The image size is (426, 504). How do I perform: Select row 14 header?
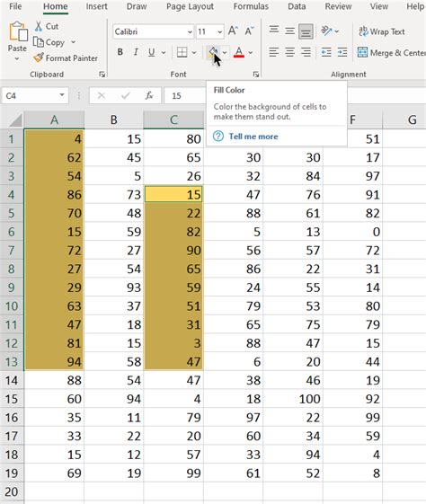pyautogui.click(x=12, y=380)
